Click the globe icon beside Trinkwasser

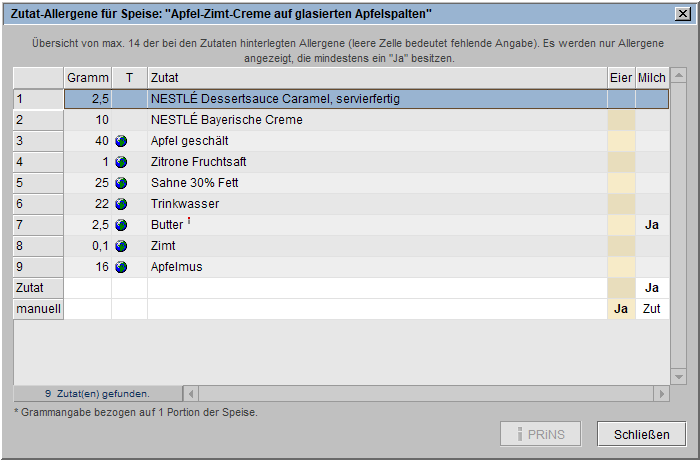121,204
